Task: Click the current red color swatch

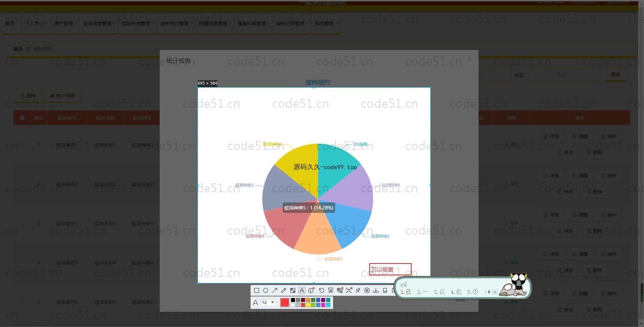Action: click(284, 302)
